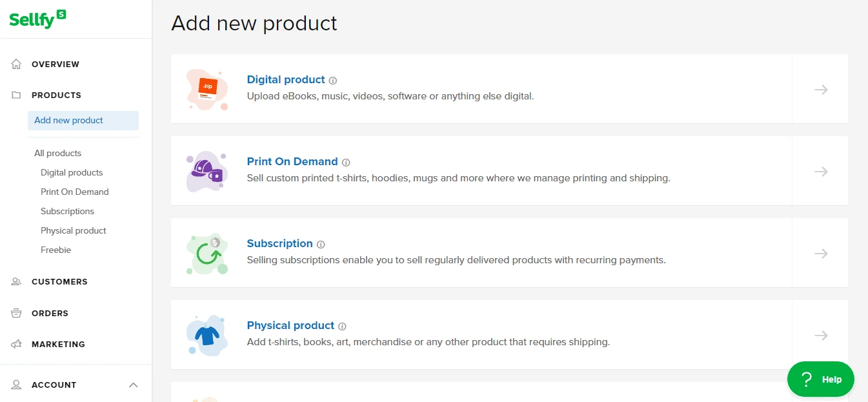Select the Customers people icon
This screenshot has width=868, height=402.
[15, 281]
